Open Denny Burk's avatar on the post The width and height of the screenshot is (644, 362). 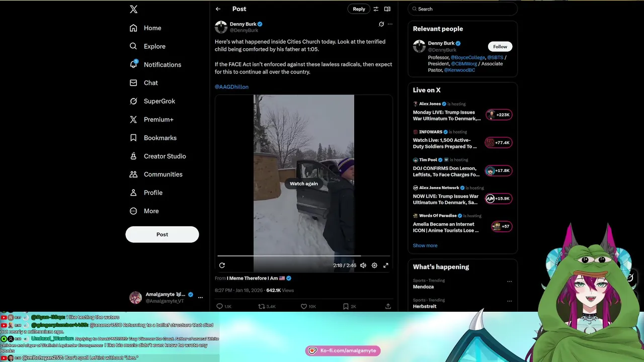[221, 27]
